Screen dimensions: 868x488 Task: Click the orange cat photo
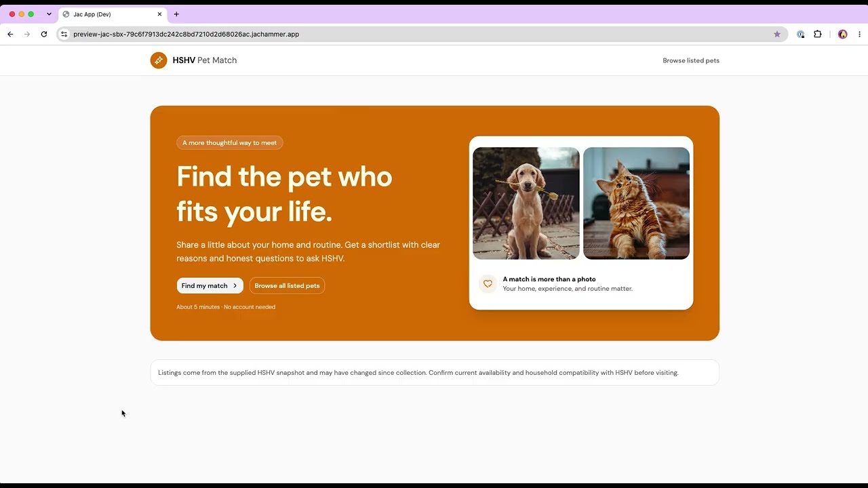pos(636,203)
